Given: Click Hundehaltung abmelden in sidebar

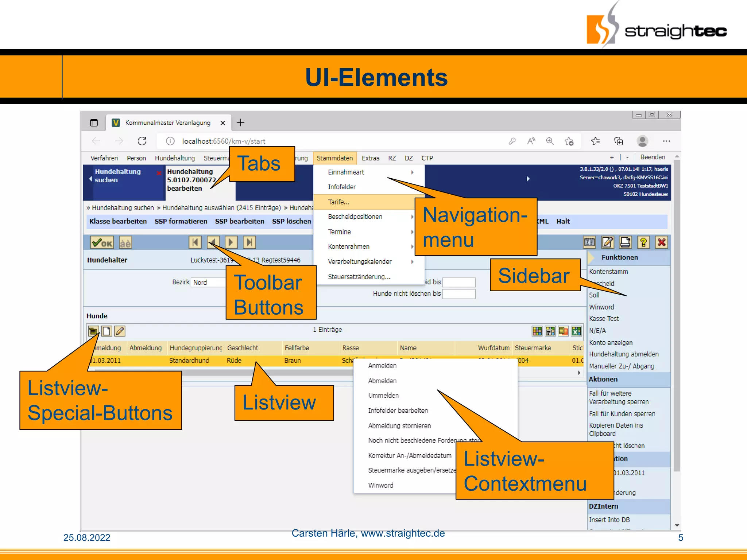Looking at the screenshot, I should (x=624, y=354).
